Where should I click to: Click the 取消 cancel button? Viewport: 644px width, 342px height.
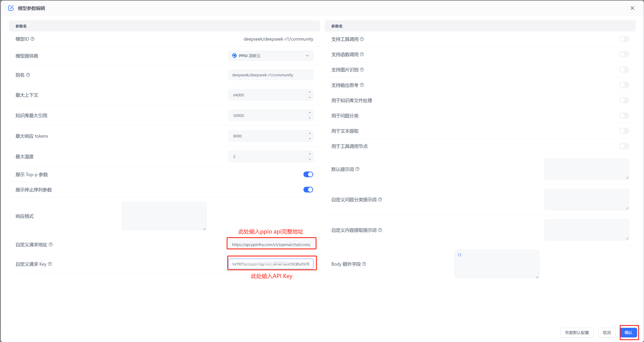point(607,333)
